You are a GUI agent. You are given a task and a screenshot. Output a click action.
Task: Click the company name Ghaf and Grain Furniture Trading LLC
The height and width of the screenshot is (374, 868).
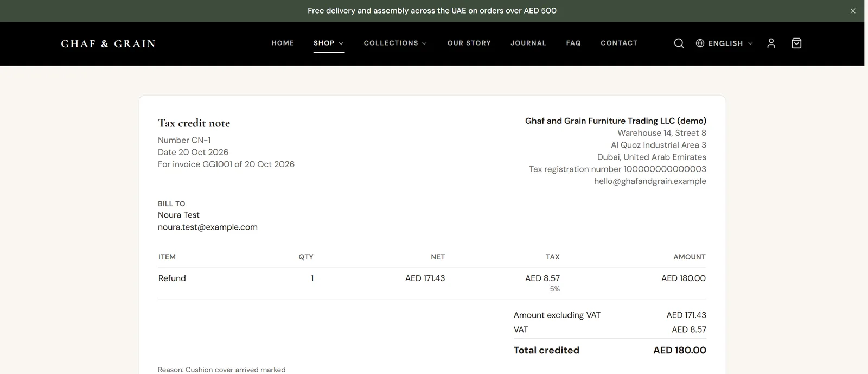pos(616,121)
